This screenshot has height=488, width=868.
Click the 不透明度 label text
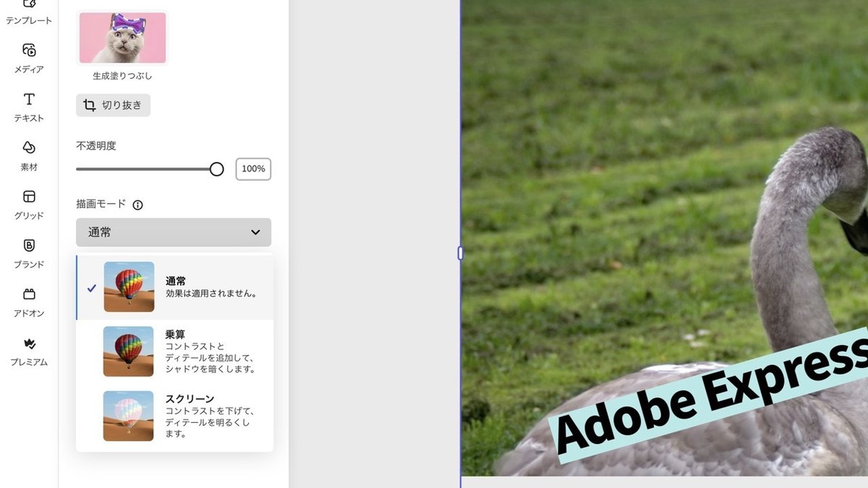click(x=96, y=145)
